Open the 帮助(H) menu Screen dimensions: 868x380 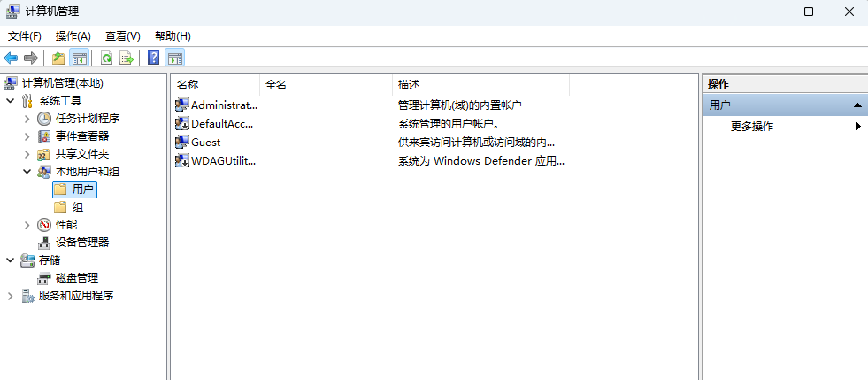(x=173, y=36)
